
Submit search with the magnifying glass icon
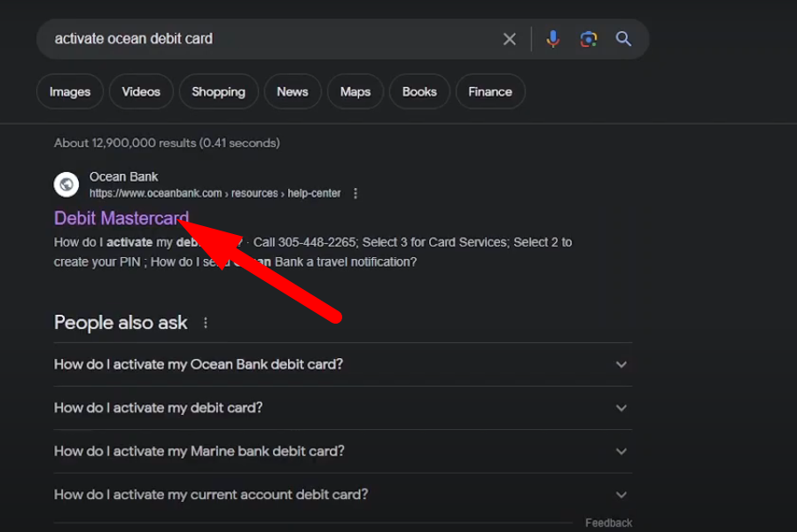[x=623, y=39]
